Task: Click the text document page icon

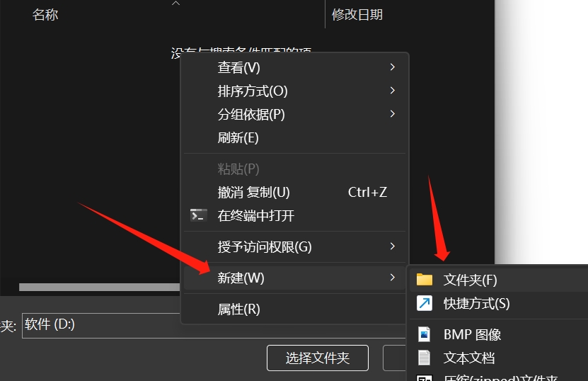Action: (424, 358)
